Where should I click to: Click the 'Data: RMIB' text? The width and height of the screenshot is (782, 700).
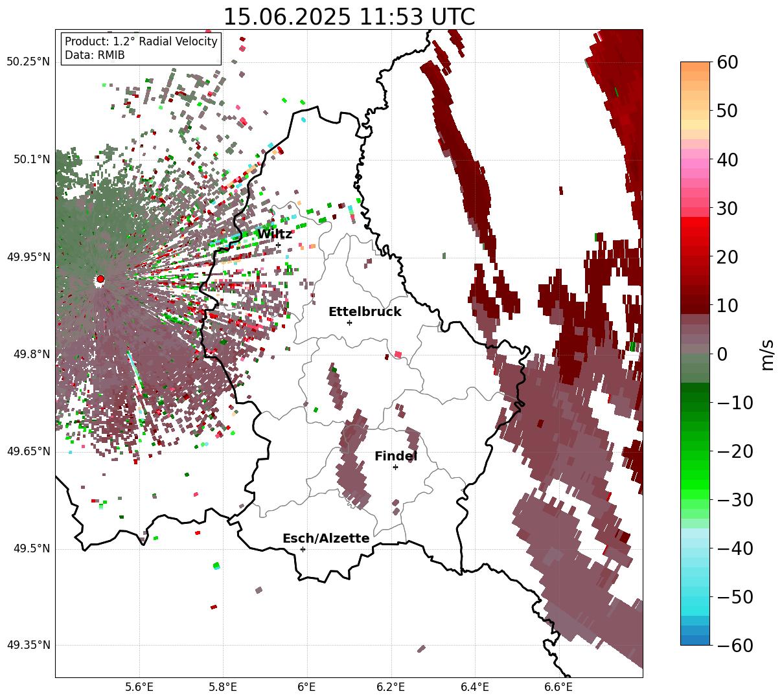(x=95, y=56)
